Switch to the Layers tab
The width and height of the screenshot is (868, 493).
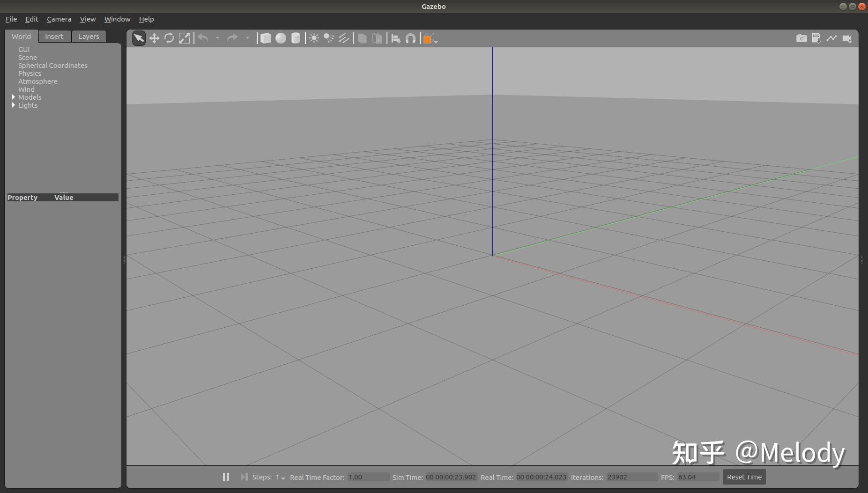point(89,37)
